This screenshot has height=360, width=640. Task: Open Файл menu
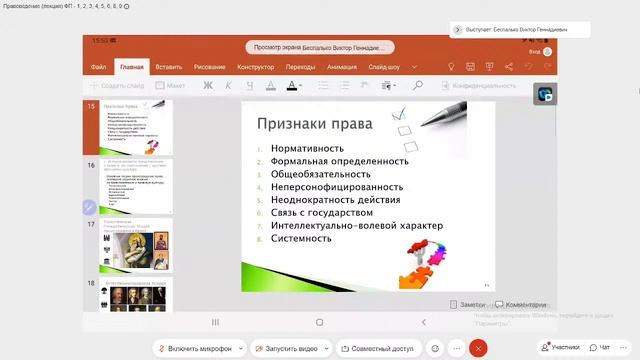click(x=98, y=67)
